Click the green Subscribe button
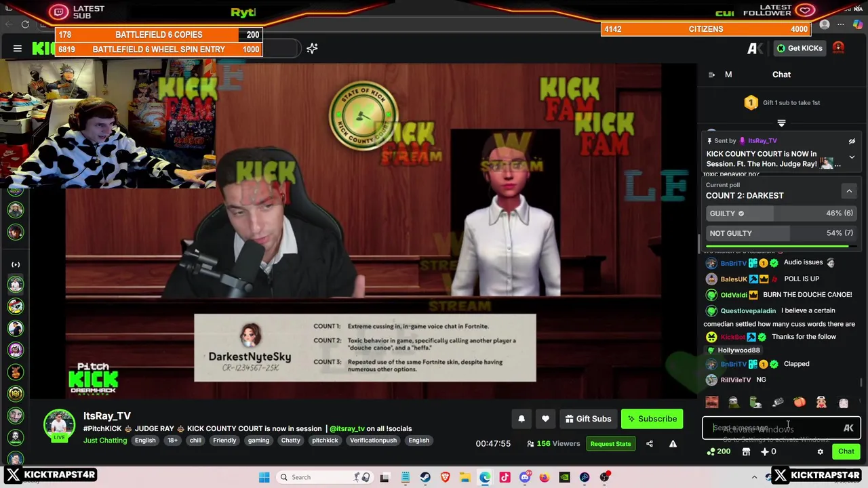Image resolution: width=868 pixels, height=488 pixels. tap(652, 419)
